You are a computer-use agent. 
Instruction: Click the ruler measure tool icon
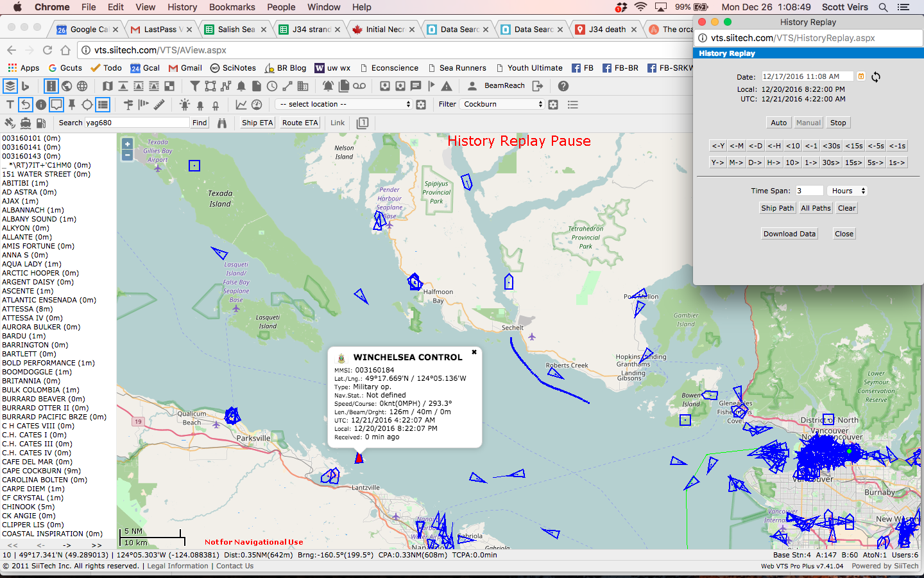coord(159,104)
